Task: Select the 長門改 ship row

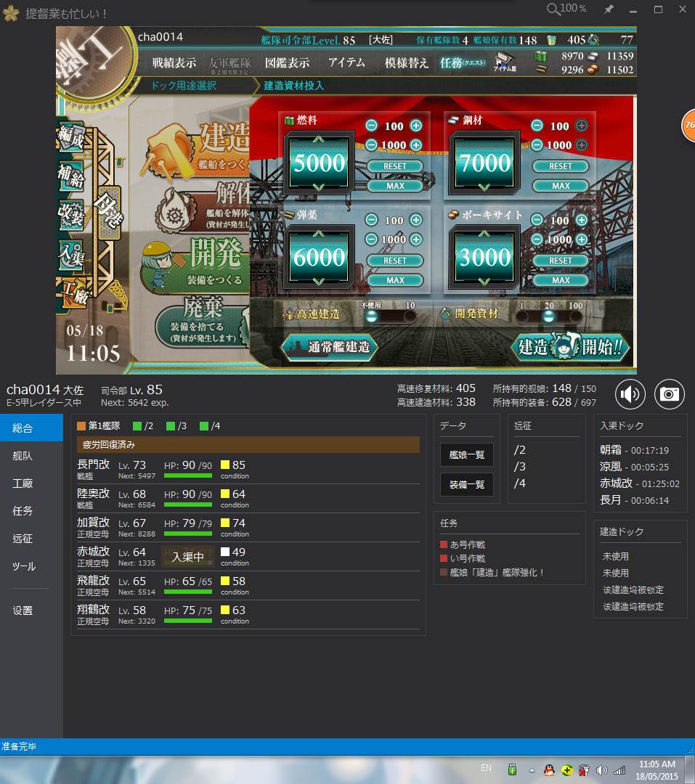Action: pyautogui.click(x=248, y=470)
